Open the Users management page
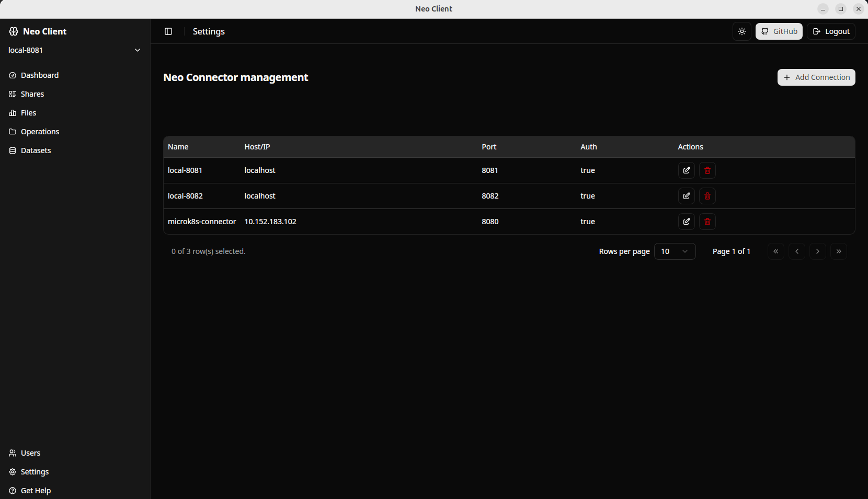 click(30, 452)
